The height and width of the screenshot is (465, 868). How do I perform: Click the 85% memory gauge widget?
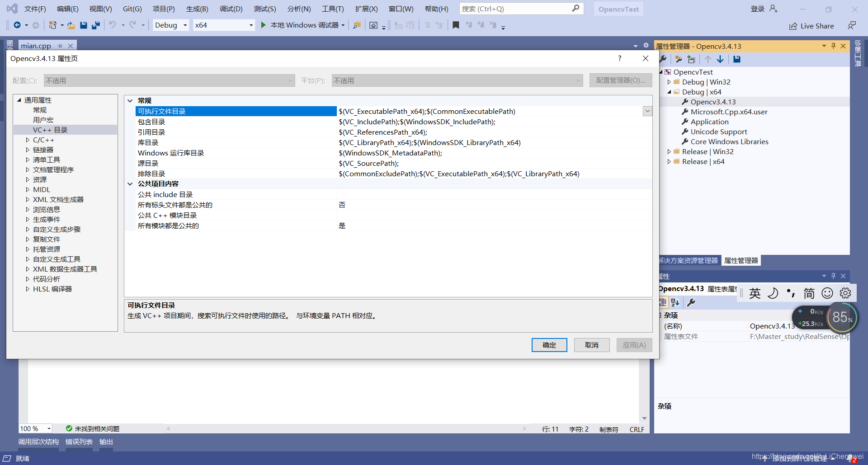coord(842,317)
